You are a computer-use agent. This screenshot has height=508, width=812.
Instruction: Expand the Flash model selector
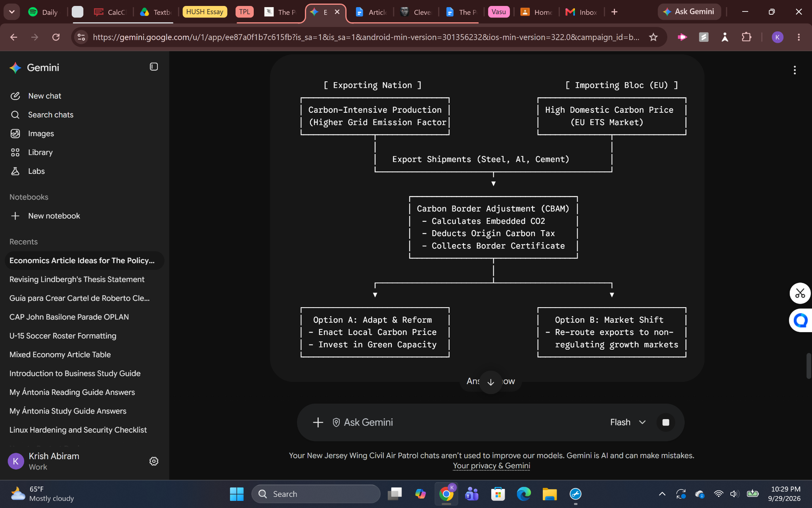(x=628, y=422)
